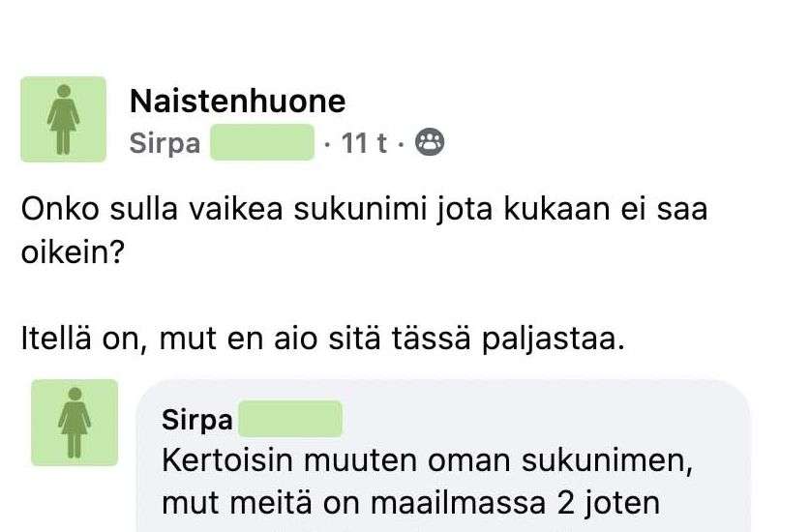Click the sentence starting "Itellä on, mut"
This screenshot has width=810, height=532.
tap(317, 340)
